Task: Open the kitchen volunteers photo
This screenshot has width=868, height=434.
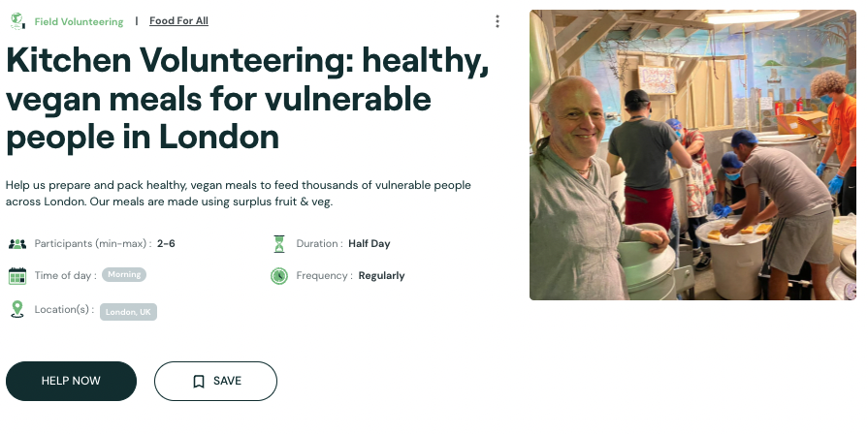Action: (692, 155)
